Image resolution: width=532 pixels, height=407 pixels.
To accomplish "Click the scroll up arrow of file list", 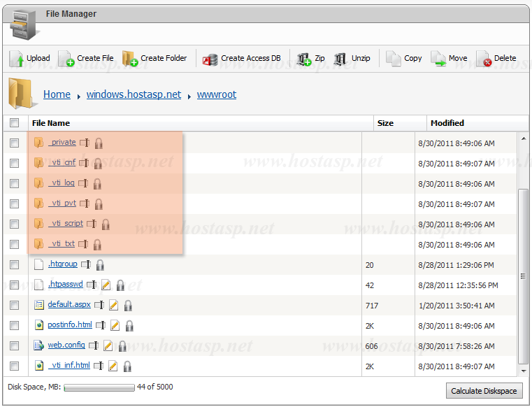I will [x=524, y=138].
